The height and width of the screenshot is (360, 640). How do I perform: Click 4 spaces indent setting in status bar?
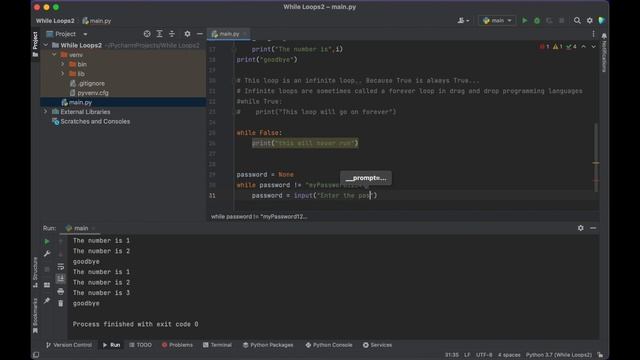[x=509, y=355]
